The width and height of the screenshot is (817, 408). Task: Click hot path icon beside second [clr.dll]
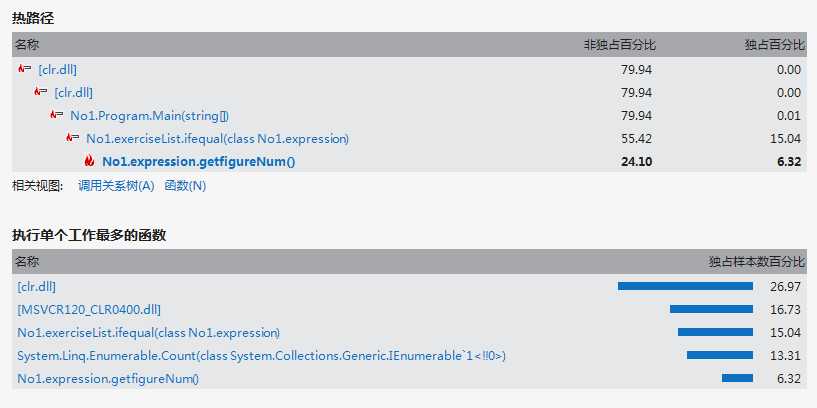[x=41, y=92]
